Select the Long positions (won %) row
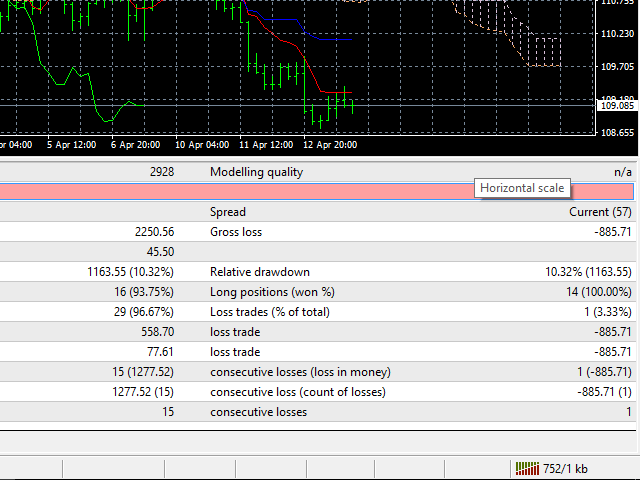640x480 pixels. 320,291
